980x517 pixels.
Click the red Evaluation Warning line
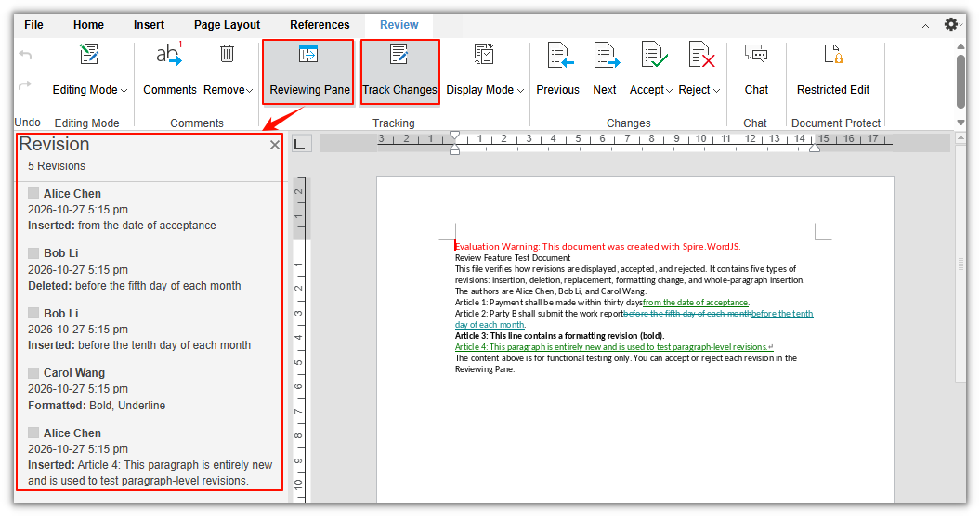tap(597, 247)
